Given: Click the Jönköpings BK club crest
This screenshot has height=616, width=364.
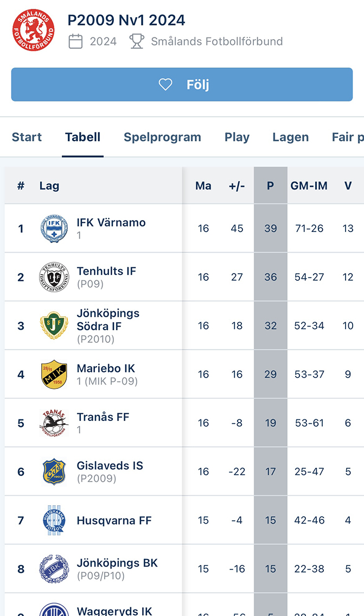Looking at the screenshot, I should coord(54,569).
